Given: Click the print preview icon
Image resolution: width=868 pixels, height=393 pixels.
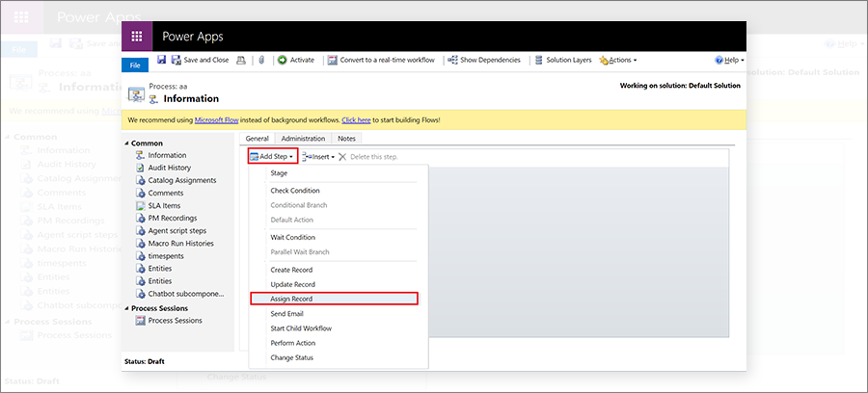Looking at the screenshot, I should point(241,61).
